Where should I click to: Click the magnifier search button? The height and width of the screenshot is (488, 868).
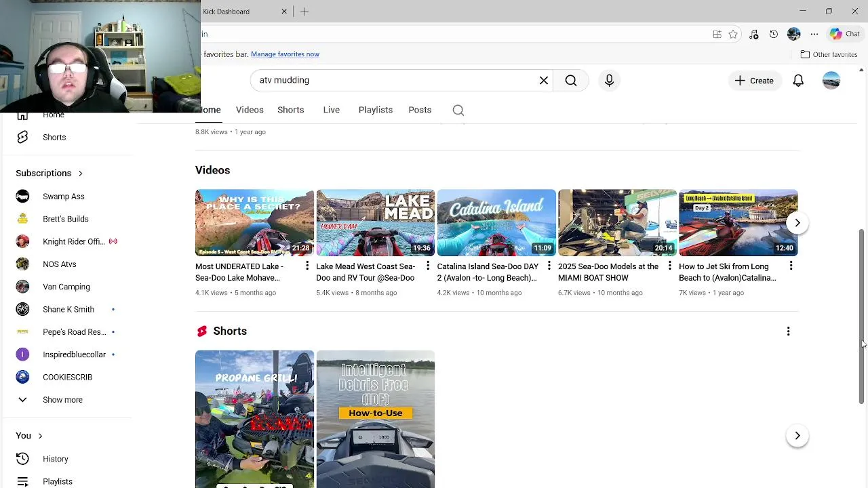571,80
